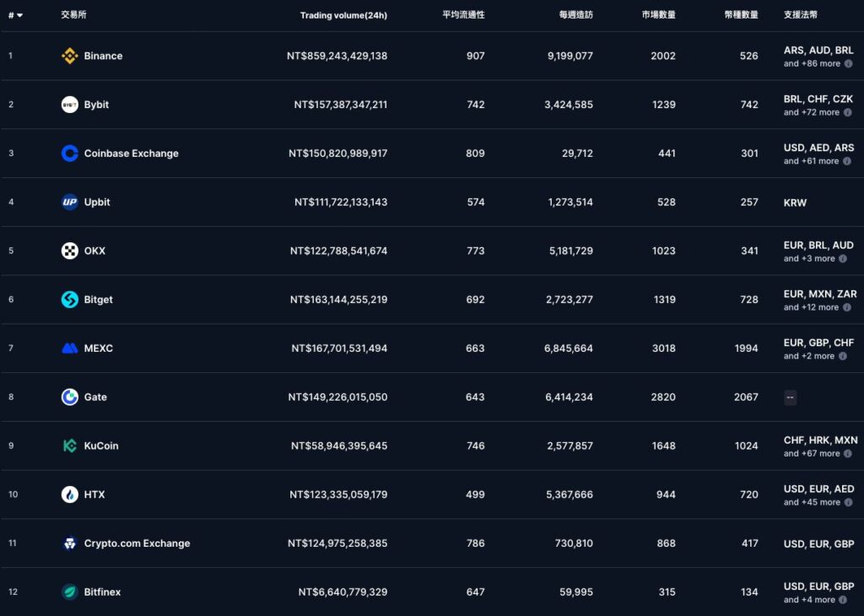Toggle the # rank sort arrow
Viewport: 864px width, 616px height.
[x=20, y=15]
